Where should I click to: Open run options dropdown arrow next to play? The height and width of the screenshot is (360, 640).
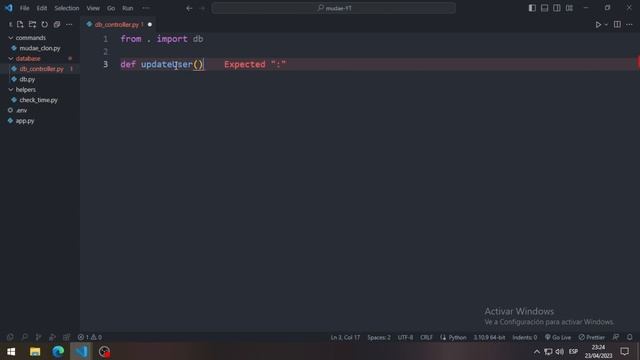[606, 24]
